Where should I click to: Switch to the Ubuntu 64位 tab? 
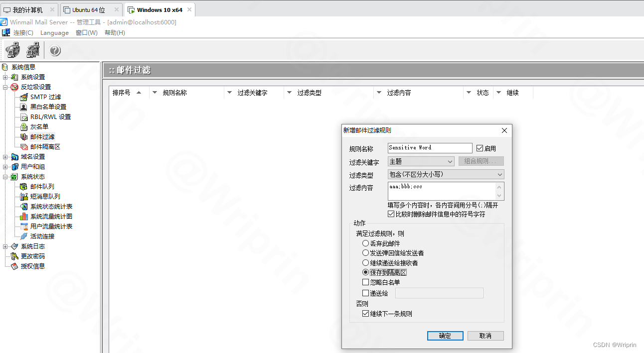tap(90, 9)
